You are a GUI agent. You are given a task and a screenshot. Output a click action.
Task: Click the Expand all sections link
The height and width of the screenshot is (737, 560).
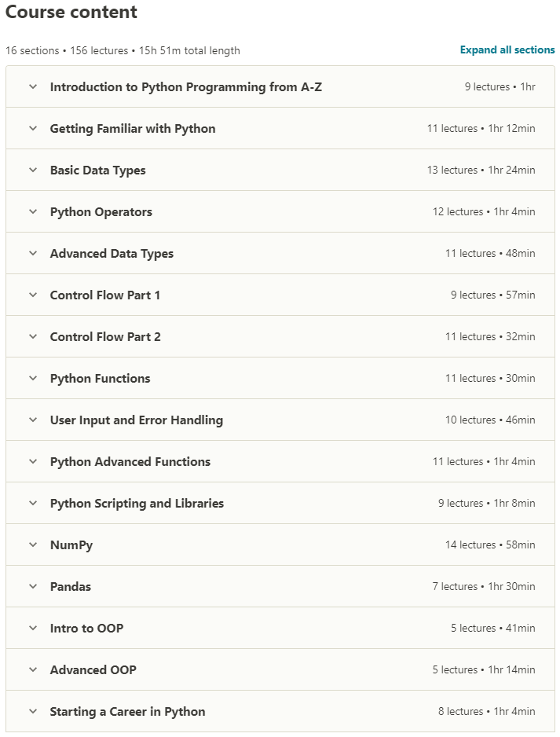click(x=507, y=50)
